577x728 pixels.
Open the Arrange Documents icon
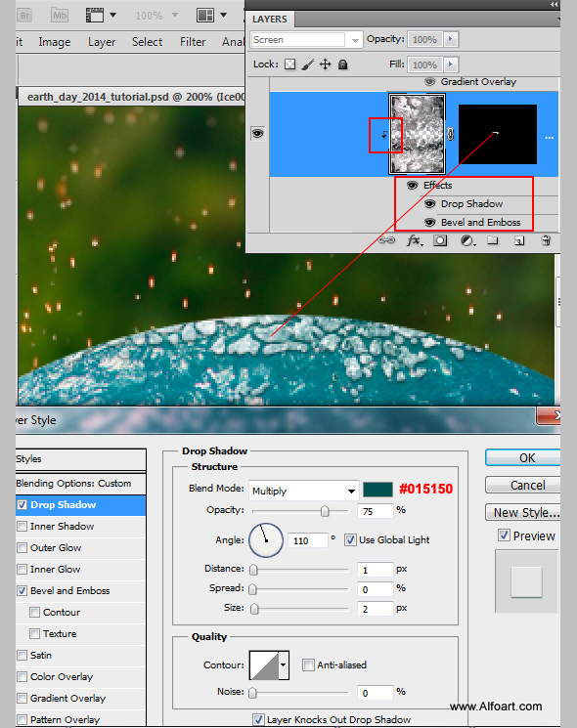(204, 16)
